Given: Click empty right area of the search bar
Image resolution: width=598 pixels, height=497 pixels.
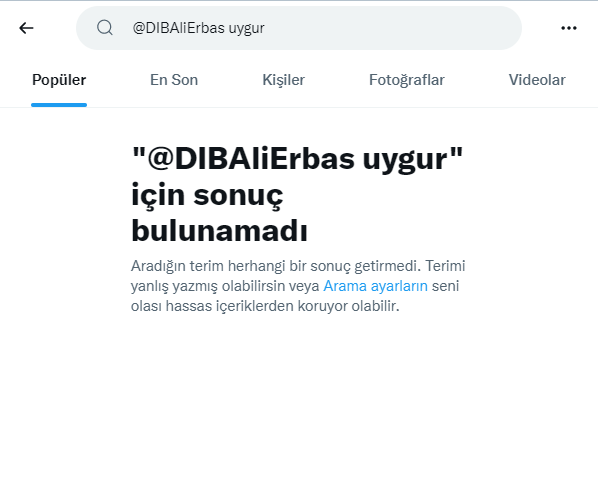Looking at the screenshot, I should [393, 28].
